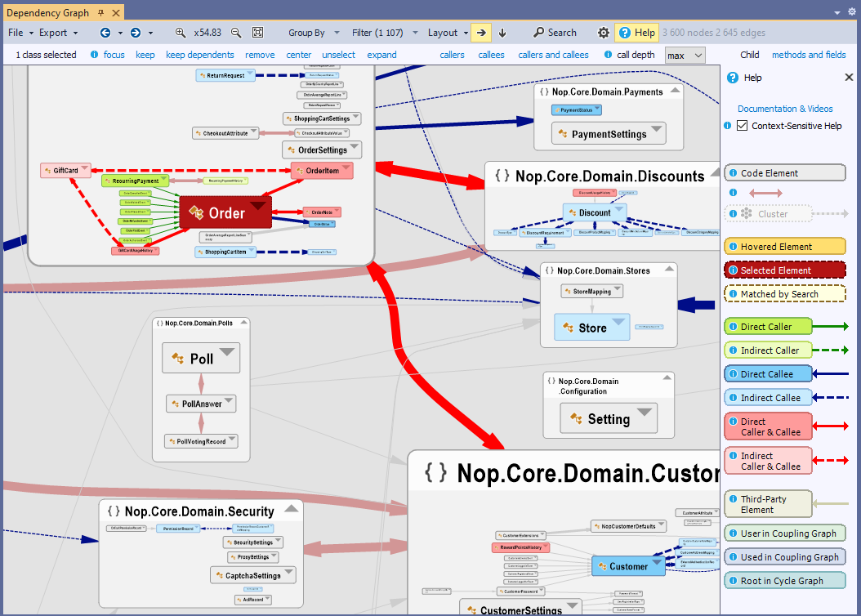This screenshot has height=616, width=861.
Task: Click the callers and callees link
Action: click(x=553, y=55)
